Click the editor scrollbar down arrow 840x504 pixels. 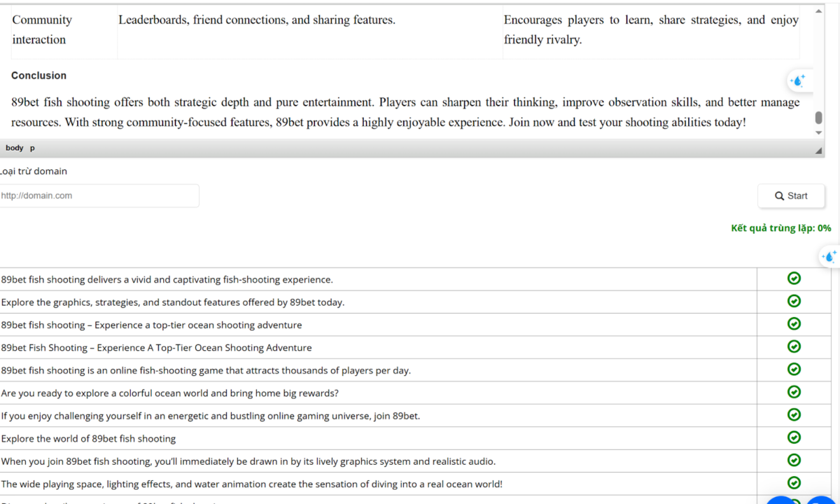(x=819, y=132)
